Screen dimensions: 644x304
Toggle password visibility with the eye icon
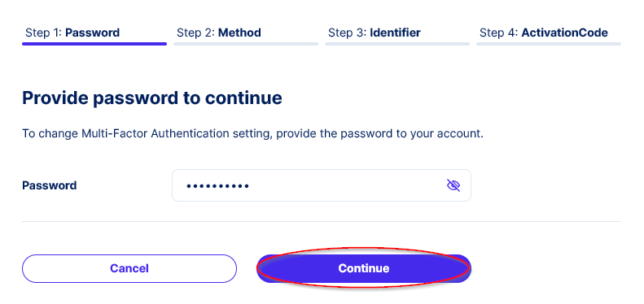tap(453, 185)
